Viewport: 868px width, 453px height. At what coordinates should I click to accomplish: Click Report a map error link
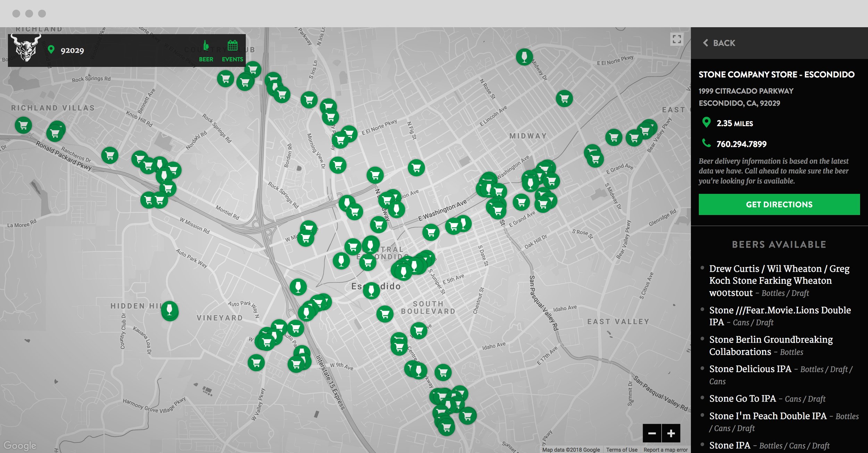pyautogui.click(x=665, y=450)
